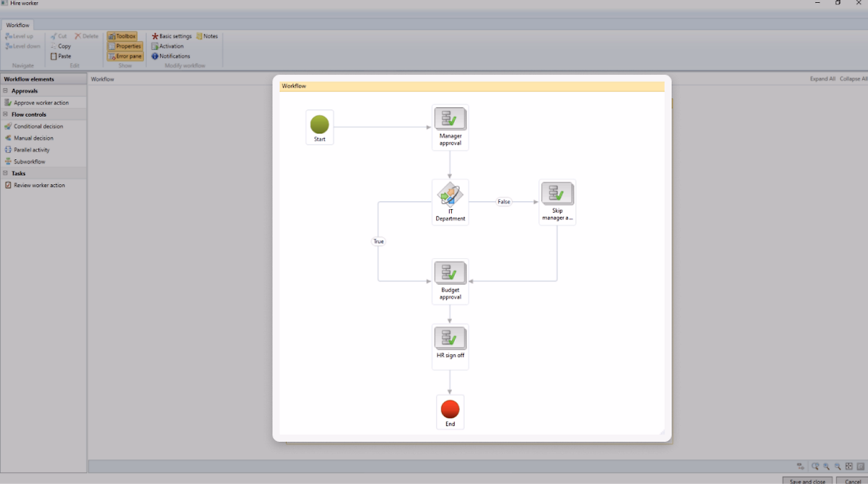Select the Skip manager approval node

tap(557, 194)
